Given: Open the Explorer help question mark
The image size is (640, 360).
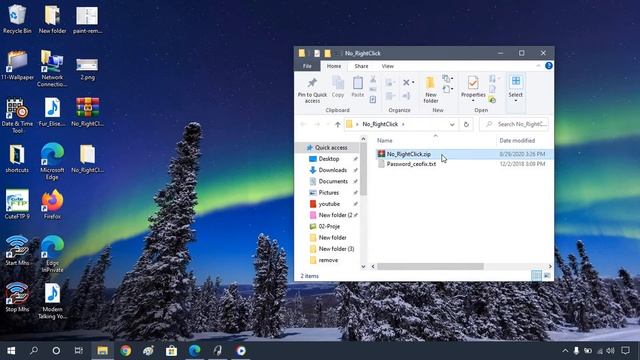Looking at the screenshot, I should point(549,66).
